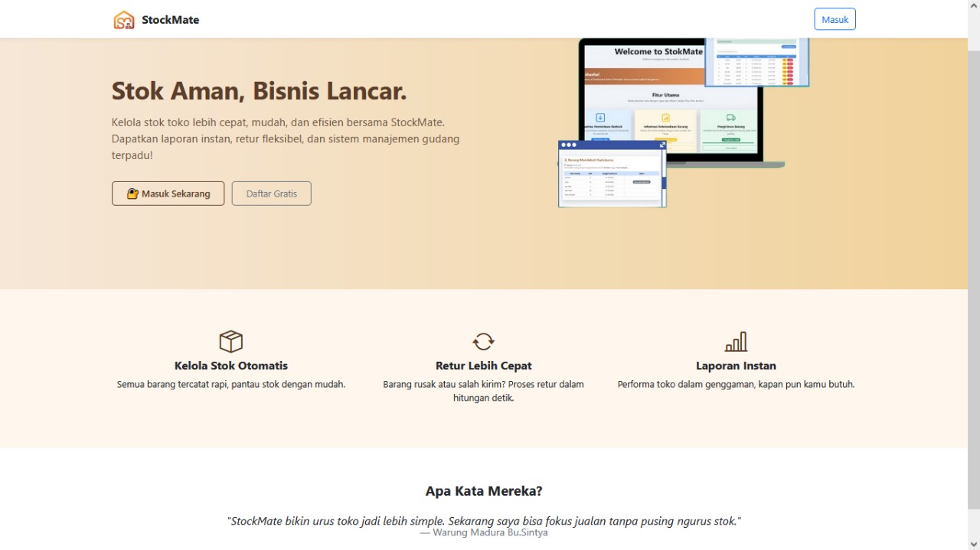Click the truck icon for Pengiriman Barang

(x=730, y=118)
